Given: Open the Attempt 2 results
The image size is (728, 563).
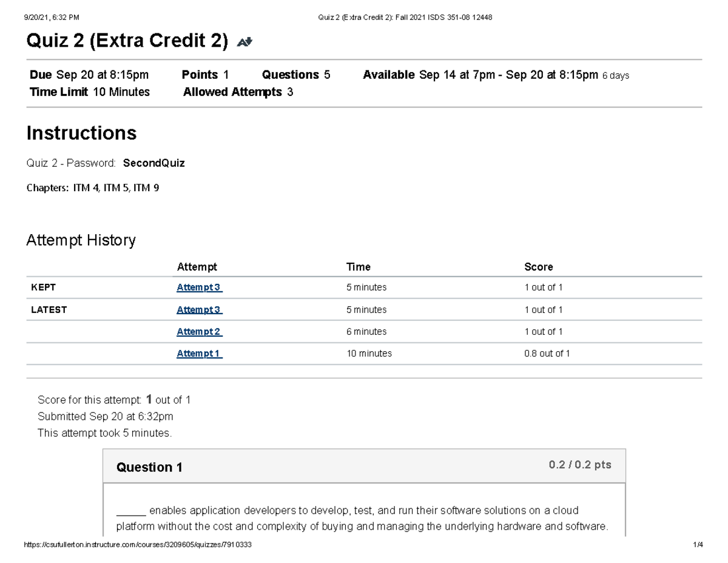Looking at the screenshot, I should (x=199, y=331).
